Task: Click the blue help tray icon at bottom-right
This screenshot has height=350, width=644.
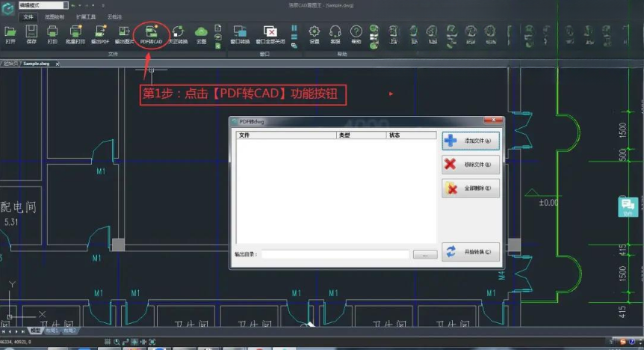Action: click(x=632, y=342)
